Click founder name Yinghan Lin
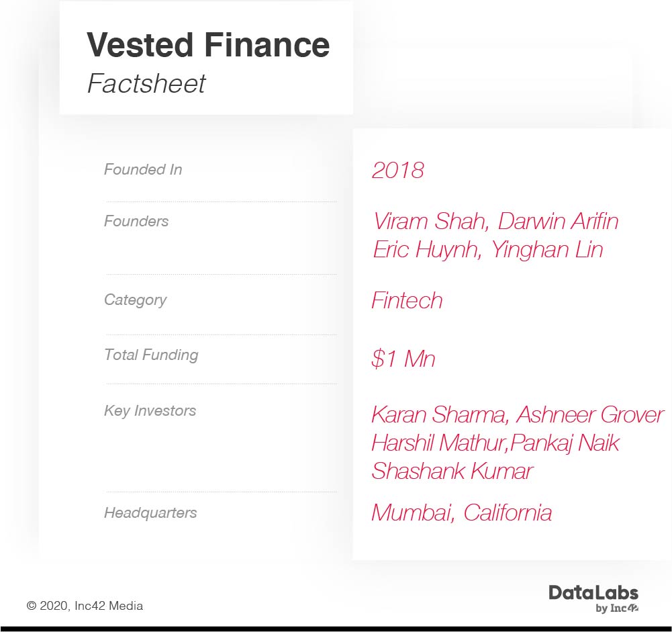 (x=547, y=250)
